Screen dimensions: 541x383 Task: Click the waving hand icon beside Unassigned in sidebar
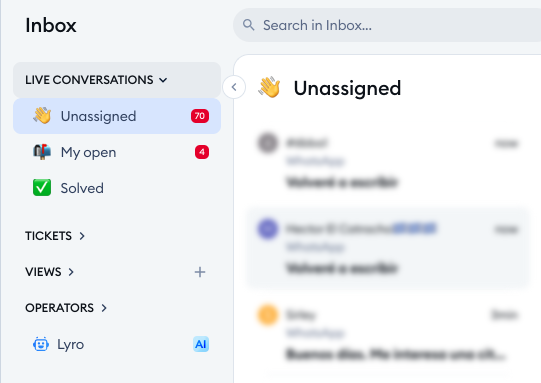coord(42,116)
